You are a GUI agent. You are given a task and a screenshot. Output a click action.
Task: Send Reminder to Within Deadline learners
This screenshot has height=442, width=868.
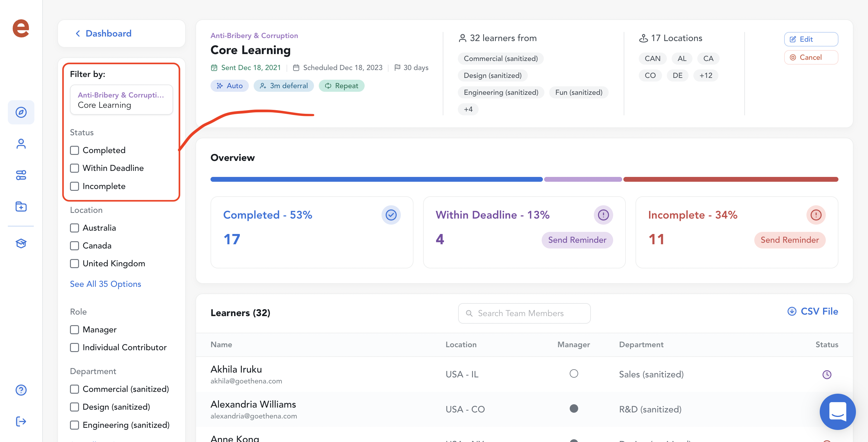click(x=577, y=240)
